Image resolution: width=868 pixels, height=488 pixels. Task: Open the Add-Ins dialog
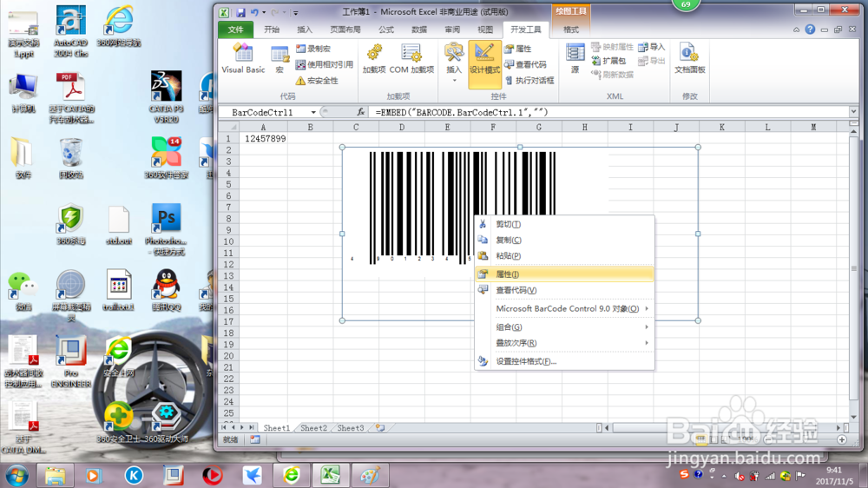pyautogui.click(x=373, y=59)
